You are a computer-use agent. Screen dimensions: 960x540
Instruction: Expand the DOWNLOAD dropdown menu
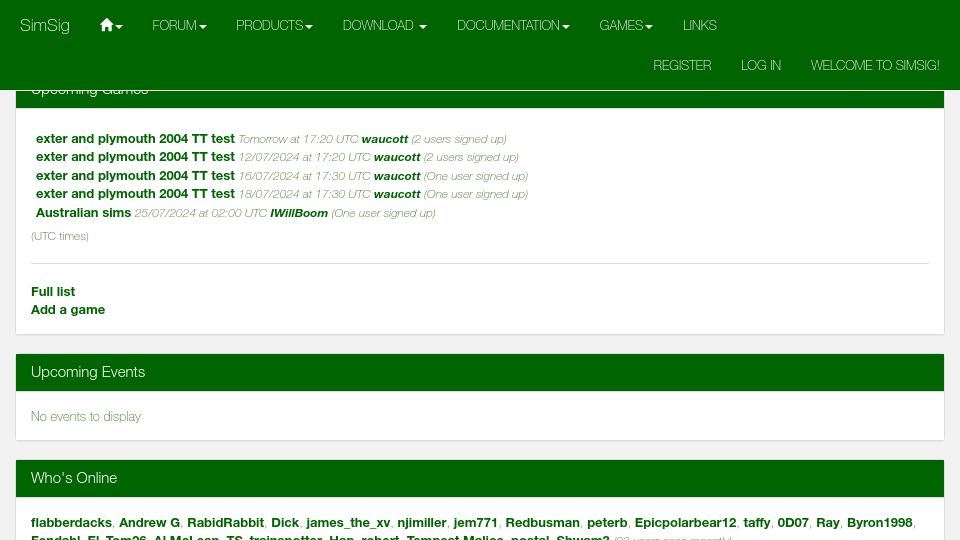click(x=384, y=25)
